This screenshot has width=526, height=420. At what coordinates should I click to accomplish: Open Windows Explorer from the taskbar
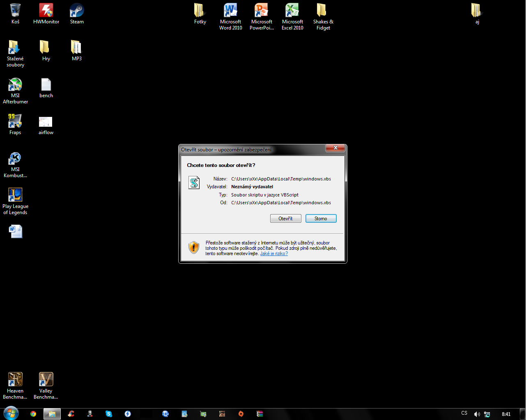52,414
